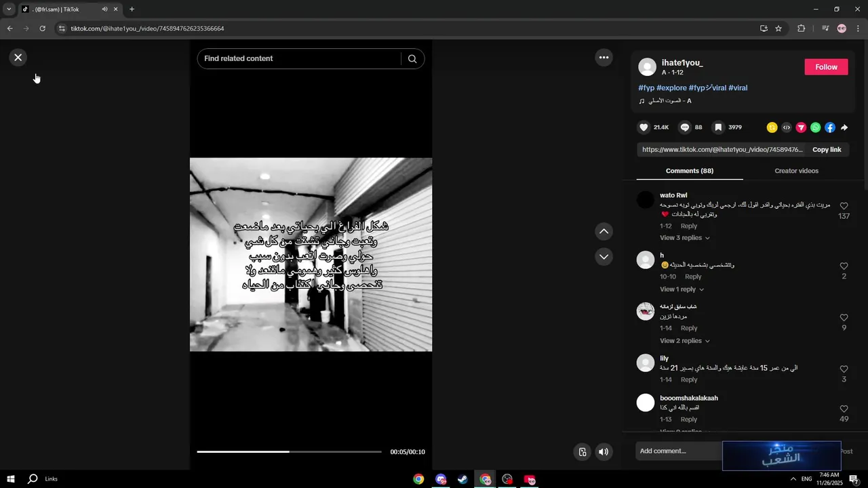The width and height of the screenshot is (868, 488).
Task: Bookmark page with star icon
Action: click(x=778, y=28)
